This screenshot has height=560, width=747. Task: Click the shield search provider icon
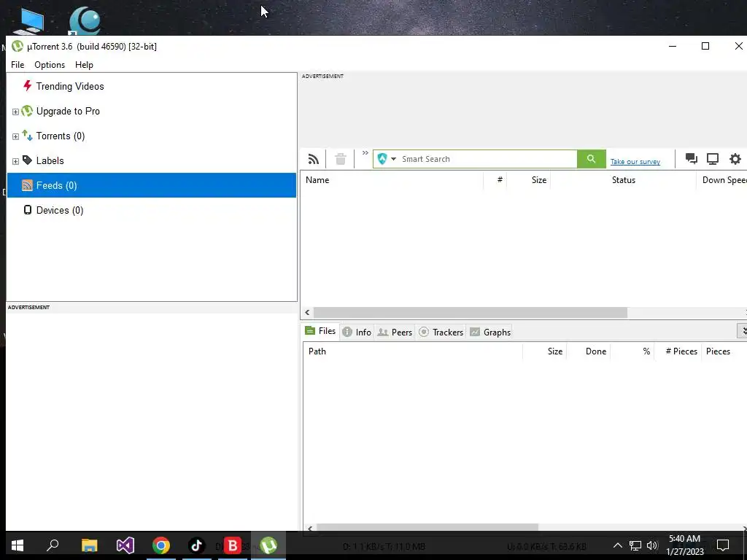coord(382,159)
